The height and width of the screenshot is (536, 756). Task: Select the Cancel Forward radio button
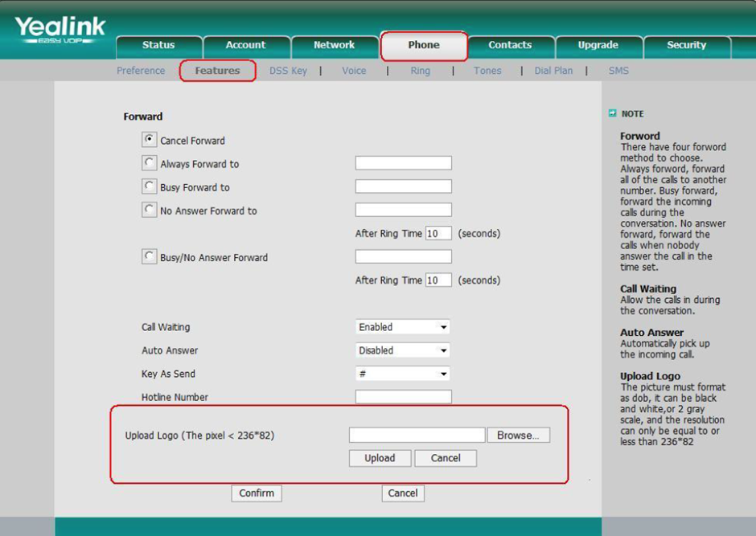(149, 140)
